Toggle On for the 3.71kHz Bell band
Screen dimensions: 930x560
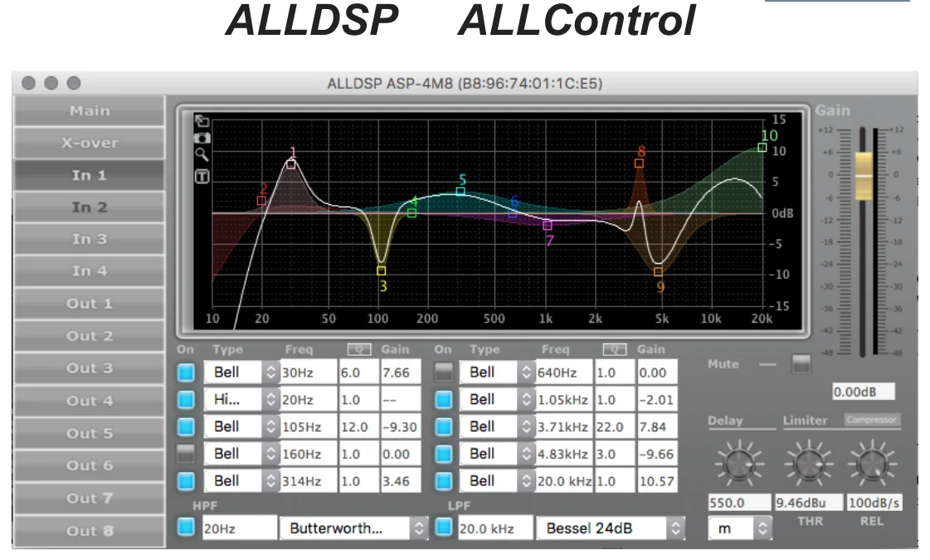coord(443,426)
